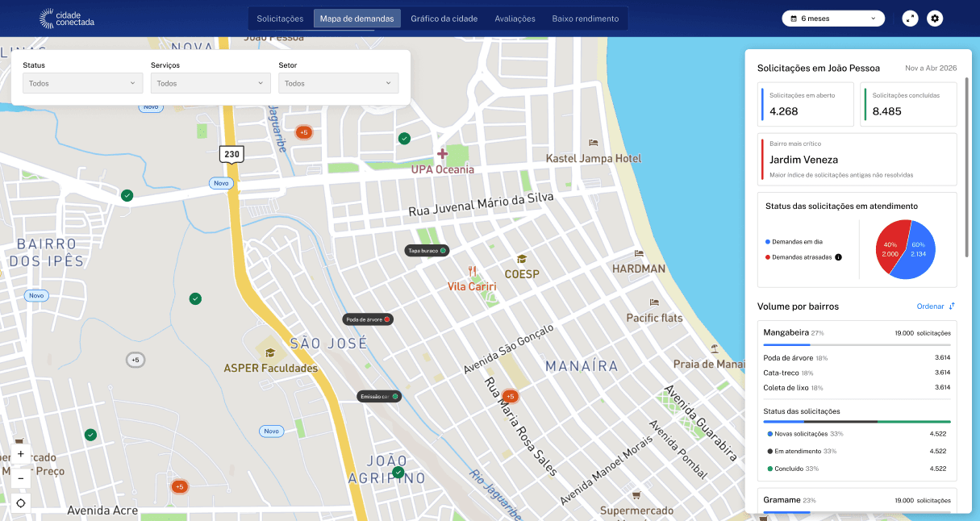This screenshot has width=980, height=521.
Task: Click the Ordenar link
Action: [930, 306]
